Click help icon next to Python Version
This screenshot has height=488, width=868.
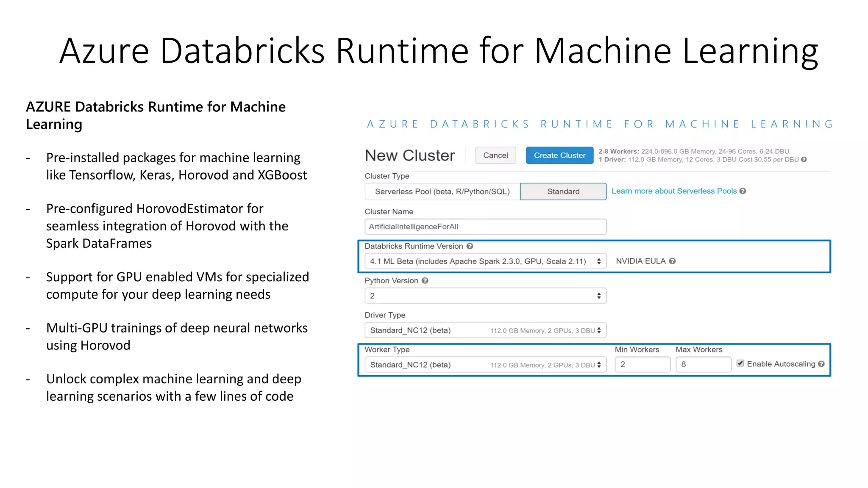425,280
